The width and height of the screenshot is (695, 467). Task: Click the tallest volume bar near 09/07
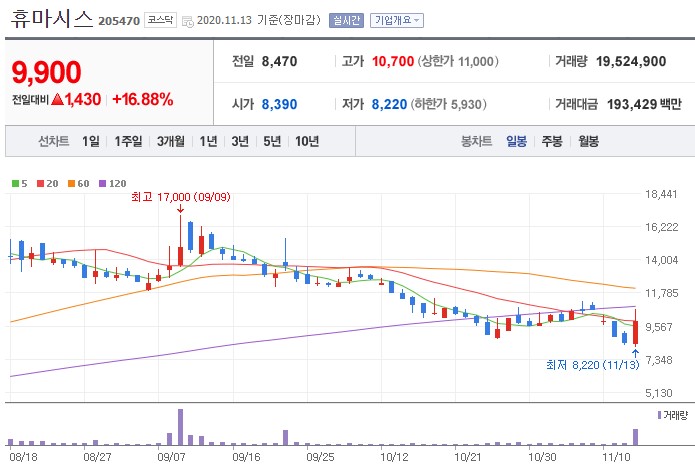pos(180,427)
